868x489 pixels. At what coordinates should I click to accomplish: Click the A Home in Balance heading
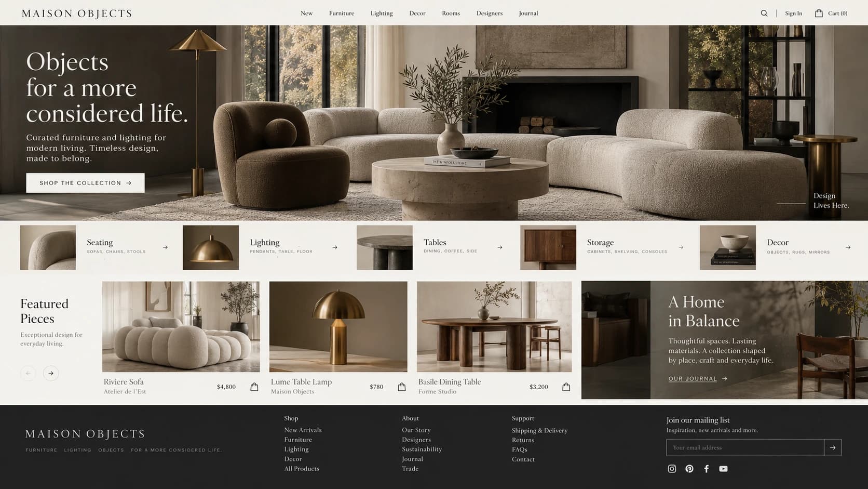[x=703, y=311]
